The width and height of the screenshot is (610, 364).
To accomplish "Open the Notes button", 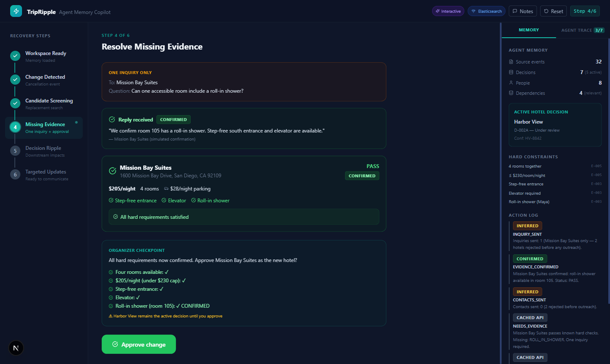I will (523, 11).
